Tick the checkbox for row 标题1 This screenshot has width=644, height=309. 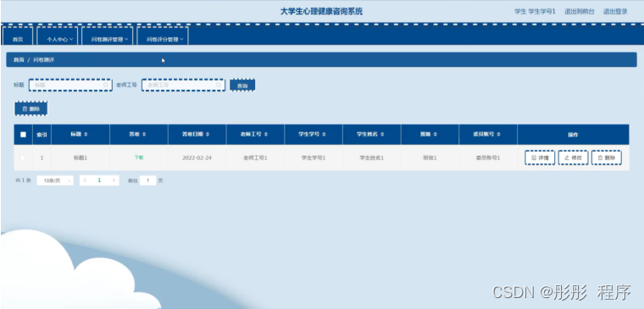(23, 157)
